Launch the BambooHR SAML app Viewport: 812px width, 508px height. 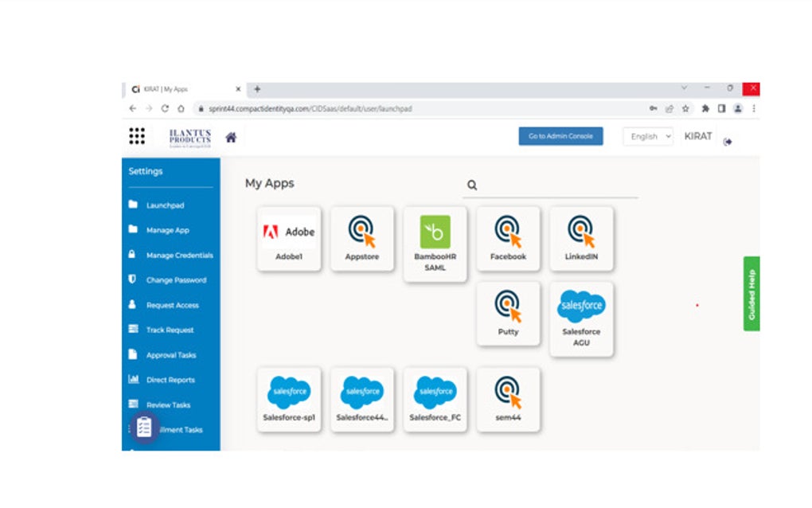[435, 244]
